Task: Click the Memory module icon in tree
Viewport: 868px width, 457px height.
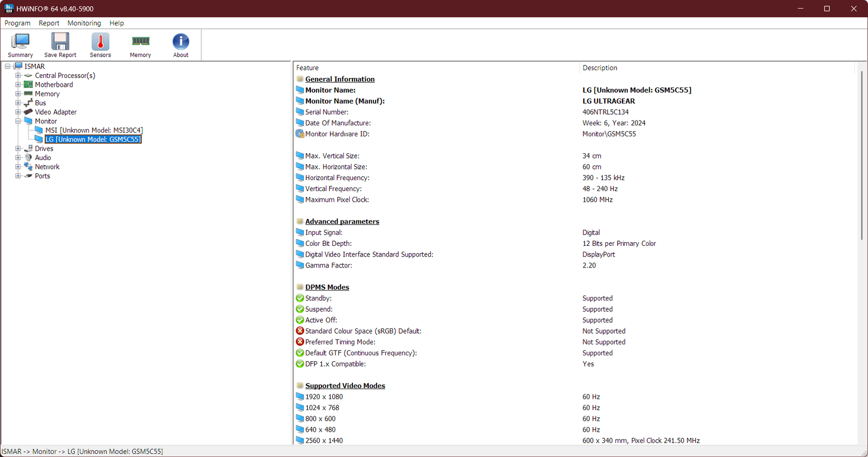Action: (28, 94)
